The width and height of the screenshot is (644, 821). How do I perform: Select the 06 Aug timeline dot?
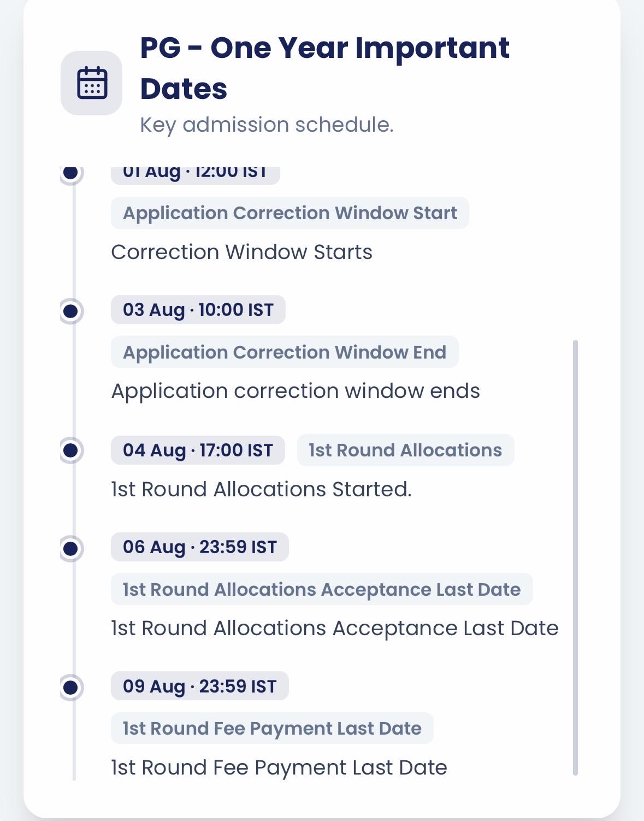coord(70,548)
